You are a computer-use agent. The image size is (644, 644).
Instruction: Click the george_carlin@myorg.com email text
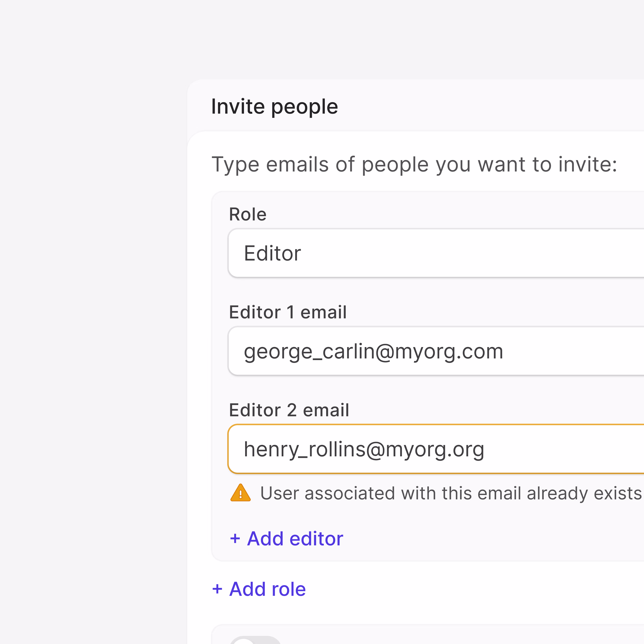tap(373, 351)
